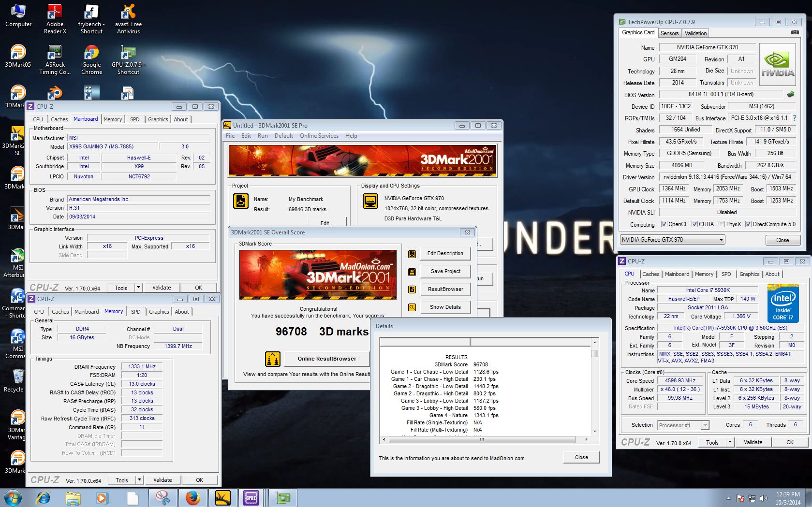Toggle the CUDA checkbox in GPU-Z
Image resolution: width=812 pixels, height=507 pixels.
[694, 224]
